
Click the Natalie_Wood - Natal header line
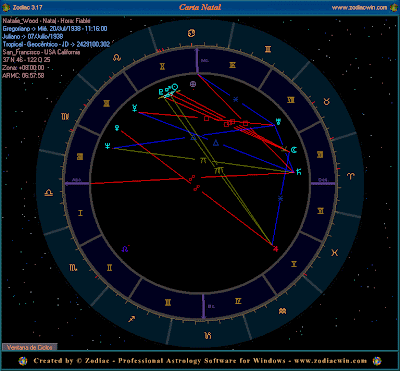[x=46, y=21]
